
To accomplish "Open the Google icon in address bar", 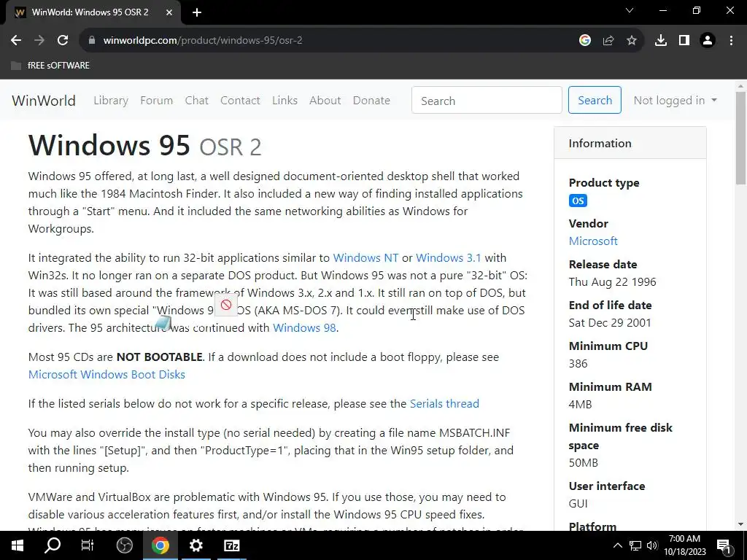I will pos(585,41).
